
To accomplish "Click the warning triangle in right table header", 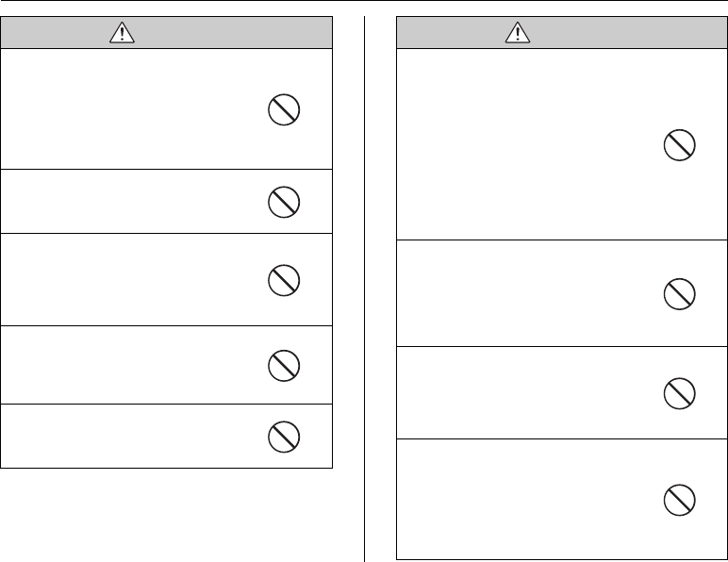I will (515, 33).
